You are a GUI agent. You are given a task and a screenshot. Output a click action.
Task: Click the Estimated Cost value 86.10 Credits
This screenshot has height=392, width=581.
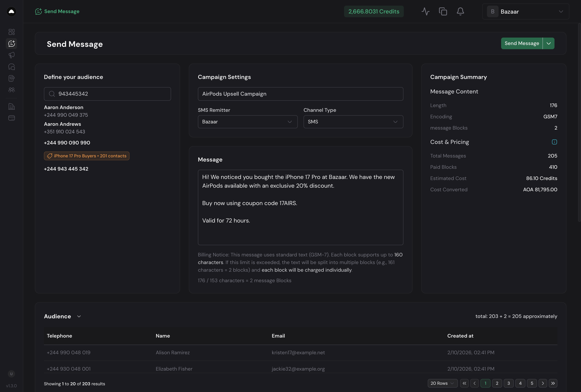[541, 178]
